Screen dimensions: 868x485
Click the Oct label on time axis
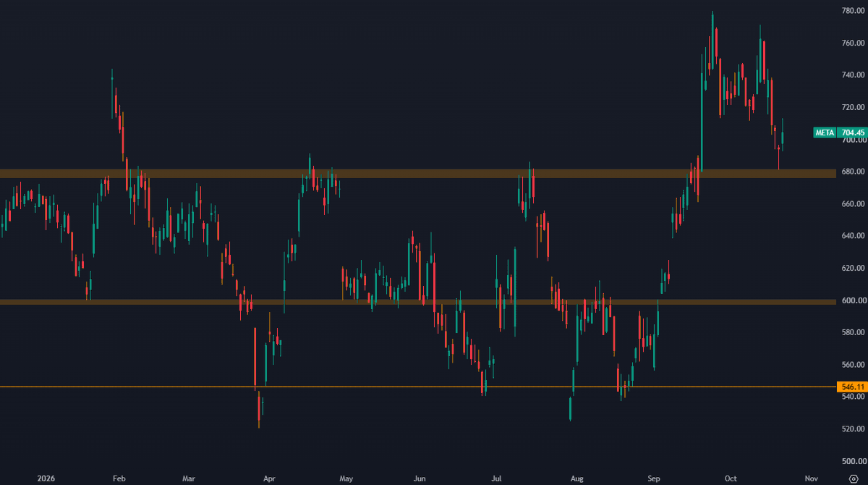pos(731,478)
